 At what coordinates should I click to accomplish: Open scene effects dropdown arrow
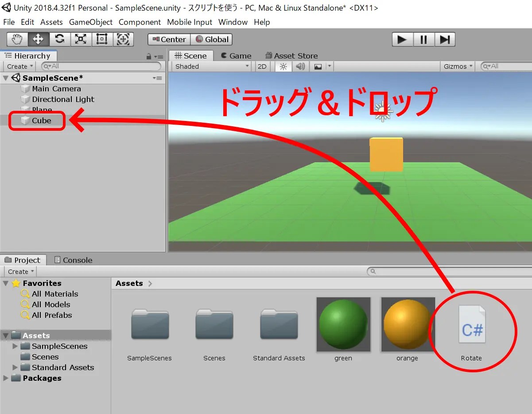(x=329, y=66)
